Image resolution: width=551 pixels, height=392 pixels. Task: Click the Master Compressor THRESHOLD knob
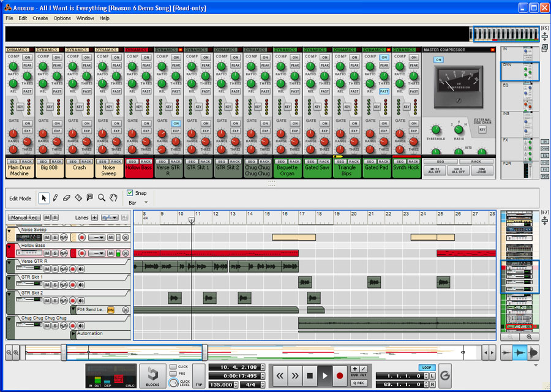point(436,129)
